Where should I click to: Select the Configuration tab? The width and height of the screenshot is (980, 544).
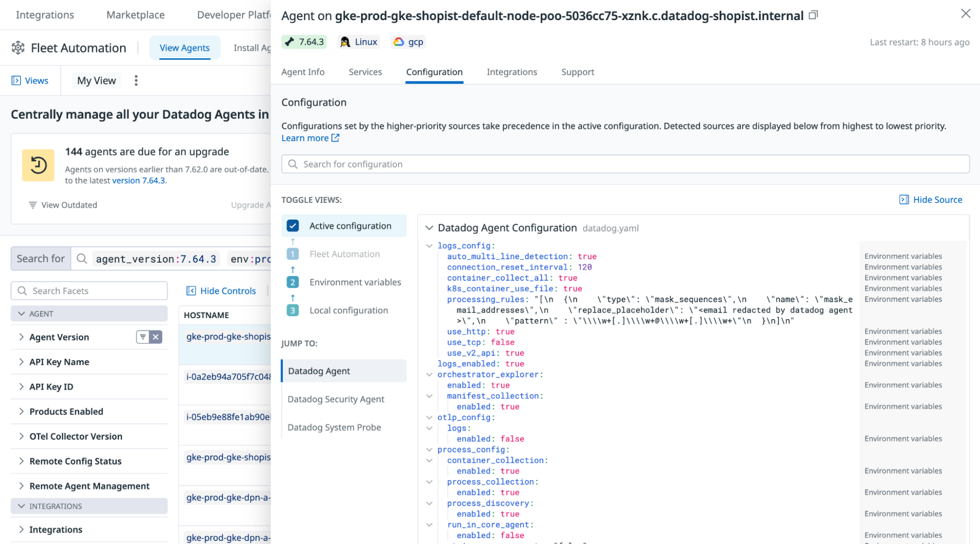coord(434,72)
